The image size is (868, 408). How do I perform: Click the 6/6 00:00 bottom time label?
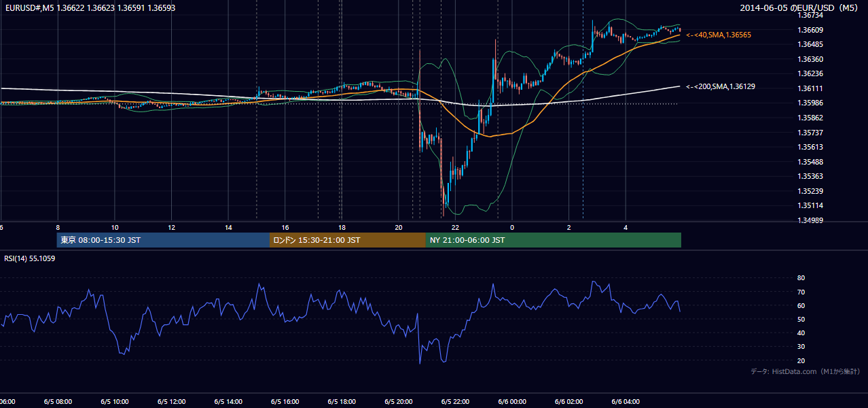512,401
